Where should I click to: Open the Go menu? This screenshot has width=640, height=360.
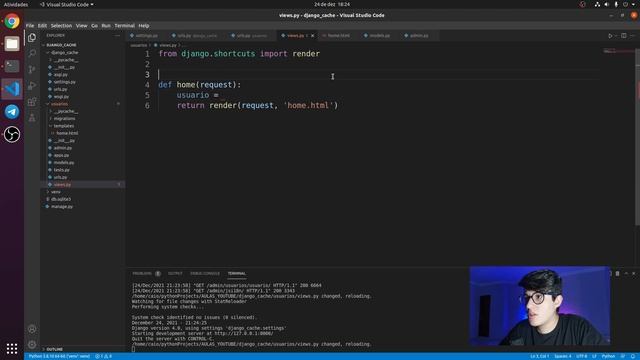(94, 26)
